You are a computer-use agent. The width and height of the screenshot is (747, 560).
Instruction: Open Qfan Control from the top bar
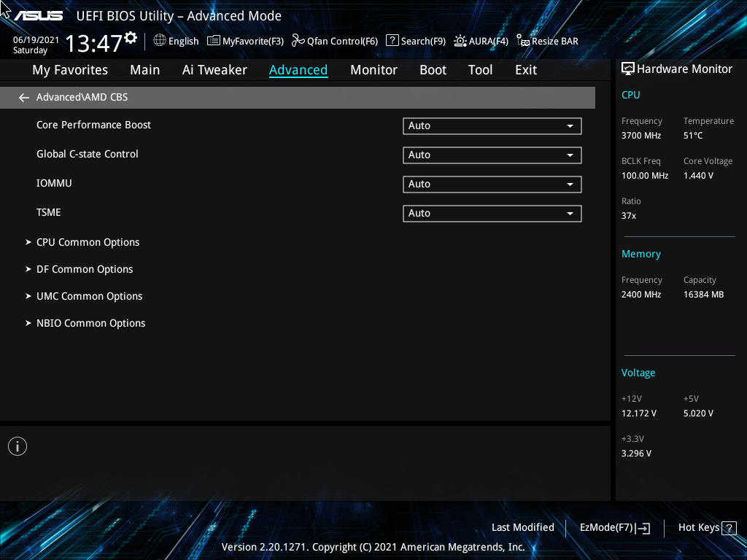point(334,41)
